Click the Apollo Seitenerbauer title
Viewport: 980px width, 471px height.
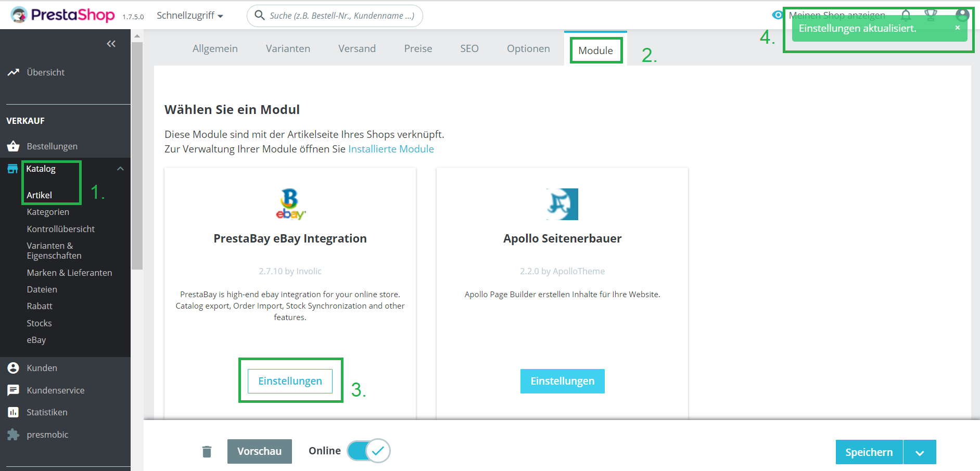[563, 238]
